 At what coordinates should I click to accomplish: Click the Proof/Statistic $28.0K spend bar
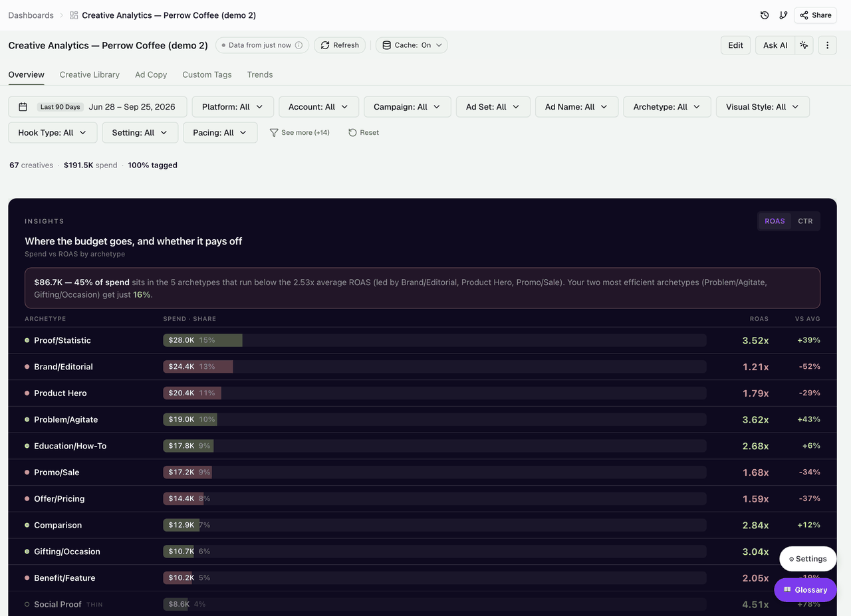pos(203,340)
